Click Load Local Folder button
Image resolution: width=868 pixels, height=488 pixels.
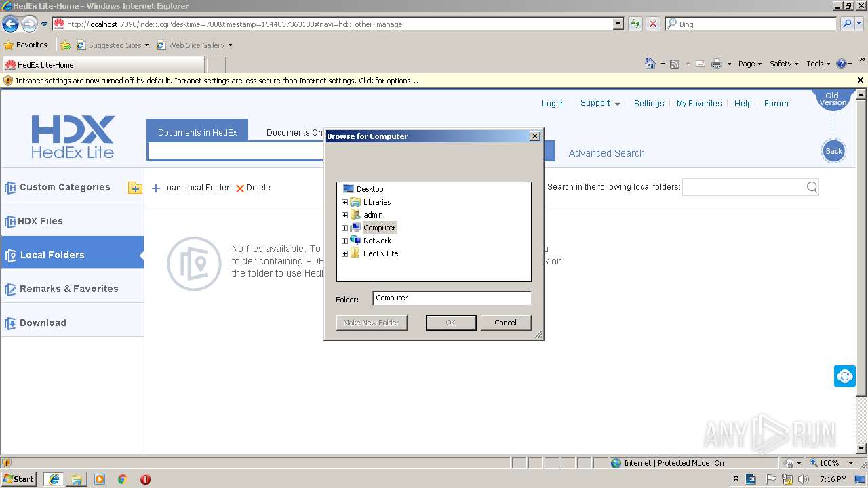pyautogui.click(x=190, y=188)
